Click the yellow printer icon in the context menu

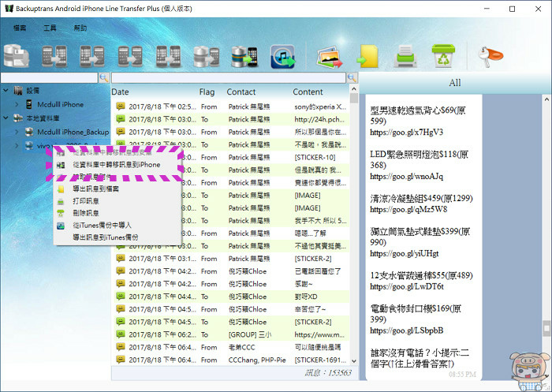pyautogui.click(x=61, y=201)
